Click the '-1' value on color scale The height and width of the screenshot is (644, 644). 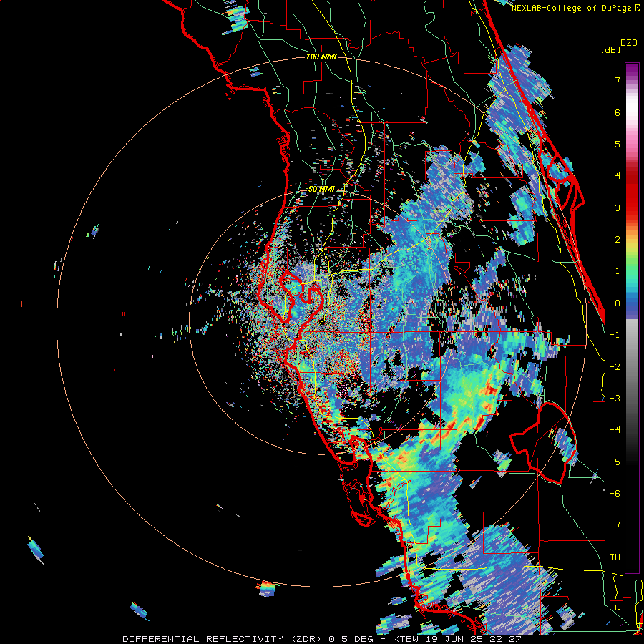point(615,335)
